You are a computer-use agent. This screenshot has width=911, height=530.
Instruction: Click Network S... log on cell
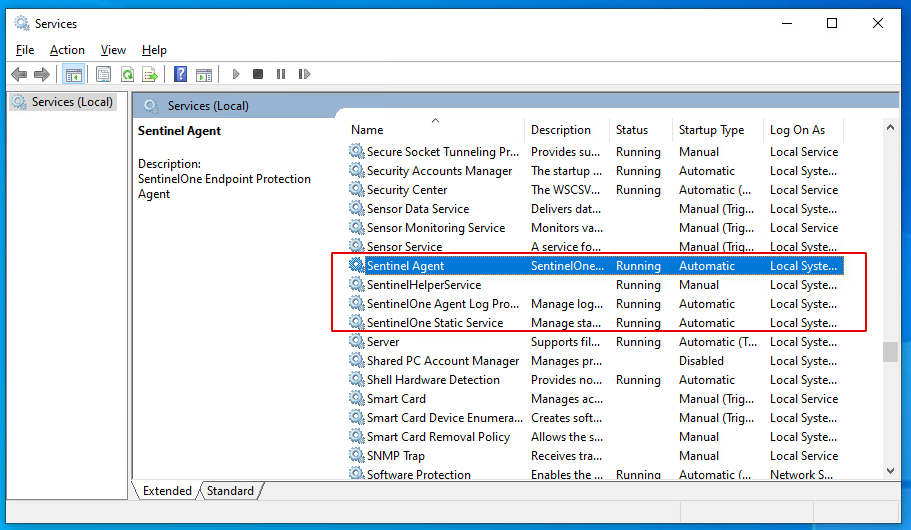(801, 474)
